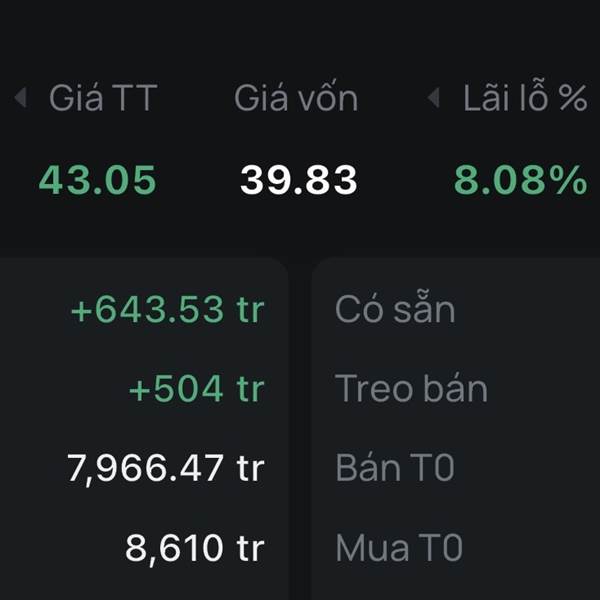Tap the arrow left of Giá TT
600x600 pixels.
(x=20, y=98)
